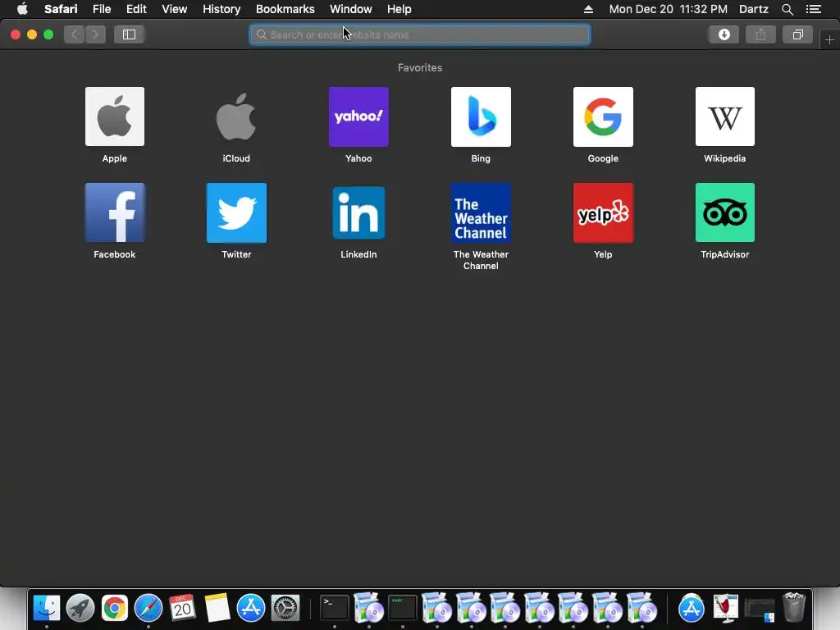Show the Safari sidebar
Viewport: 840px width, 630px height.
[x=129, y=34]
